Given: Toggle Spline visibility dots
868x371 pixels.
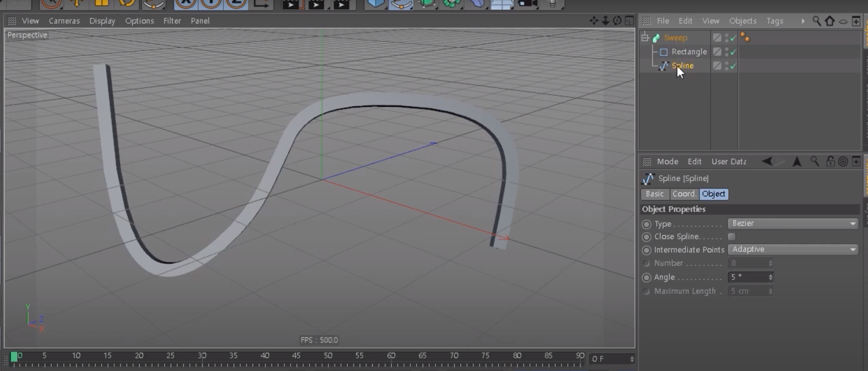Looking at the screenshot, I should (727, 66).
